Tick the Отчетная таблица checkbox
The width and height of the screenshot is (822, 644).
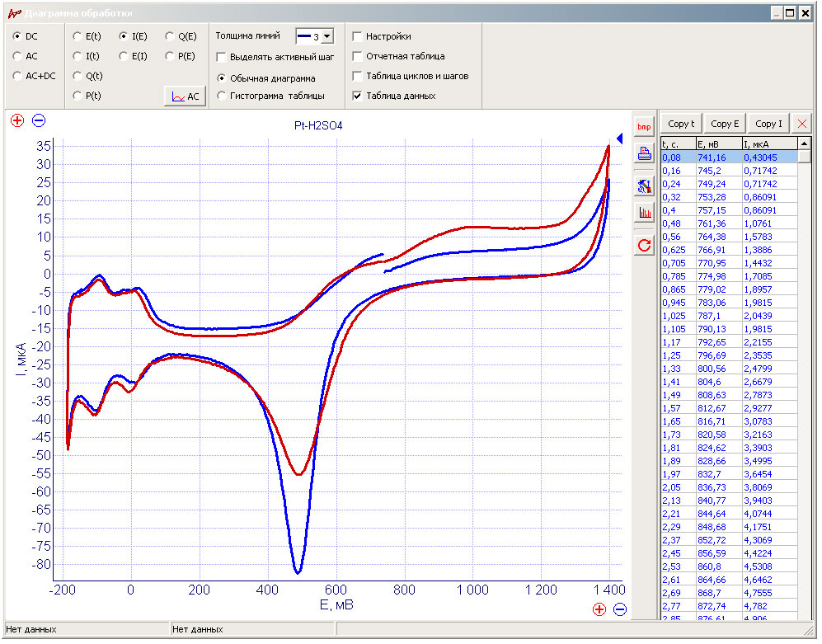point(358,56)
